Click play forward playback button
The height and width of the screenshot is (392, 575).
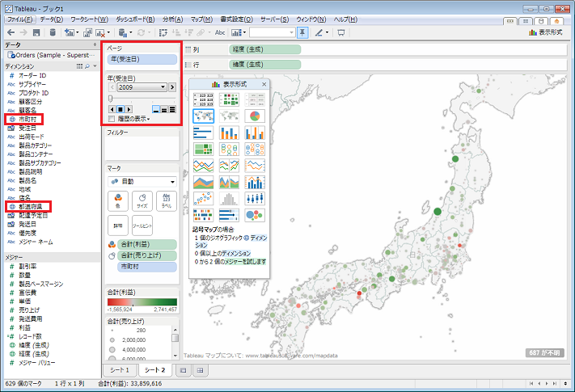tap(129, 109)
